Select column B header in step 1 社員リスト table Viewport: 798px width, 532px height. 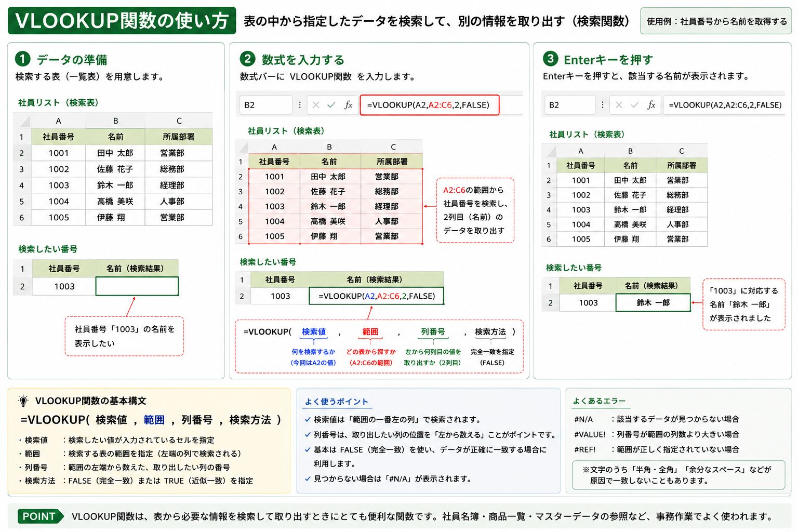[115, 121]
